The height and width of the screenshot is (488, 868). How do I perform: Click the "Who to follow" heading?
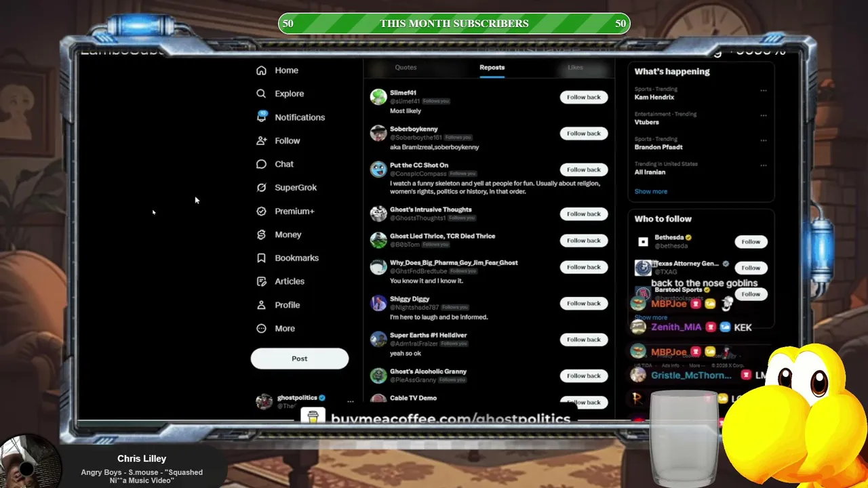(x=663, y=219)
